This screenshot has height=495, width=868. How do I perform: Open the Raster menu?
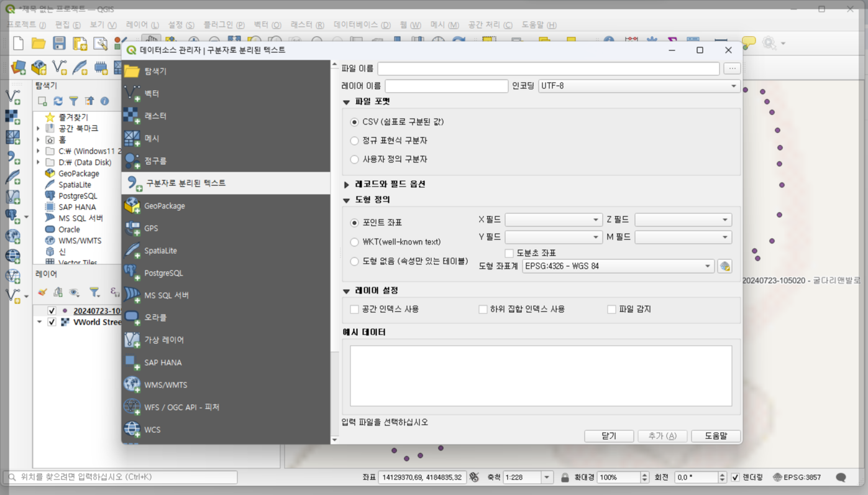point(307,25)
